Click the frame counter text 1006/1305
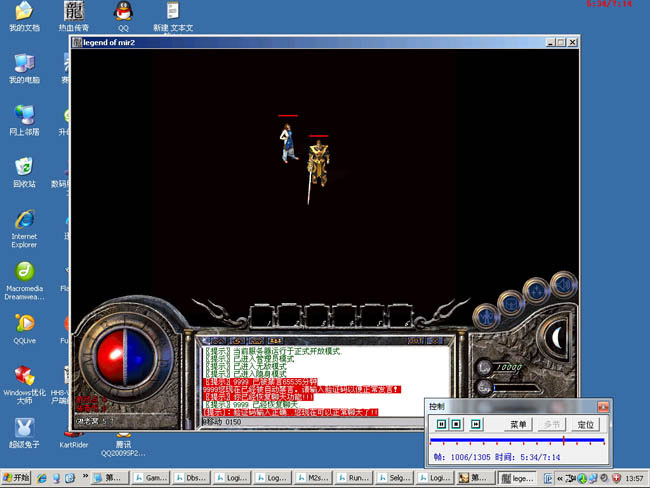Screen dimensions: 650x488 coord(470,457)
